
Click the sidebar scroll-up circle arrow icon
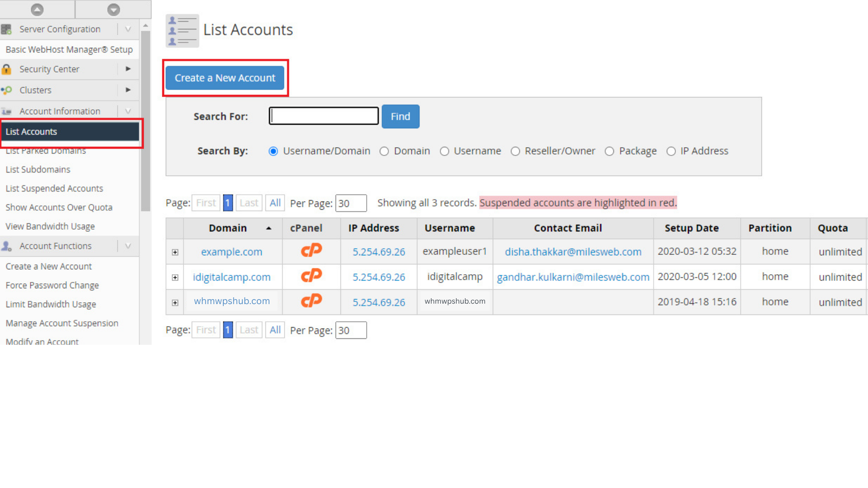pyautogui.click(x=37, y=9)
